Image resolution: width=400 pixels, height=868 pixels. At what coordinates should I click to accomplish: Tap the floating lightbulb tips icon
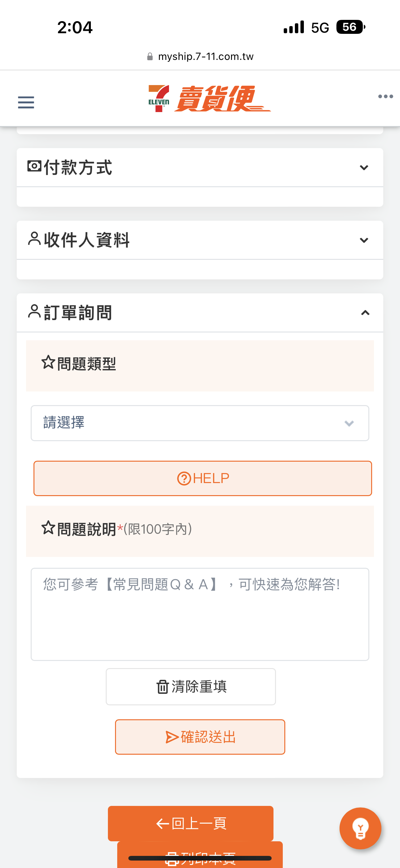click(360, 828)
